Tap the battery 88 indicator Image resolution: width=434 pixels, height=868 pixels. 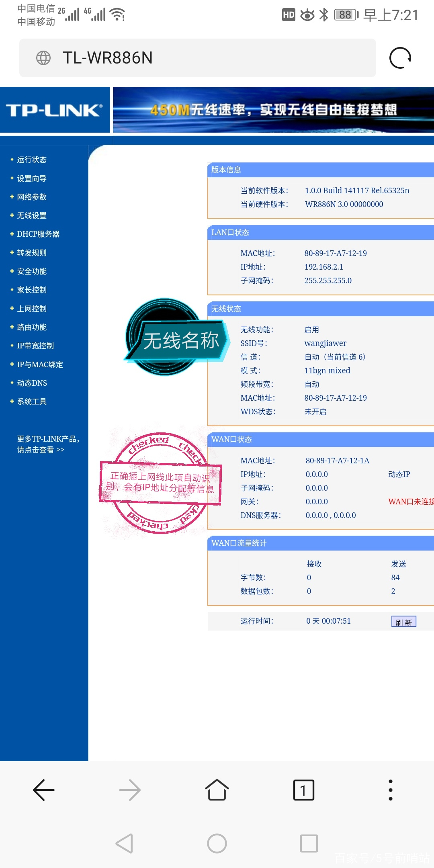coord(346,15)
